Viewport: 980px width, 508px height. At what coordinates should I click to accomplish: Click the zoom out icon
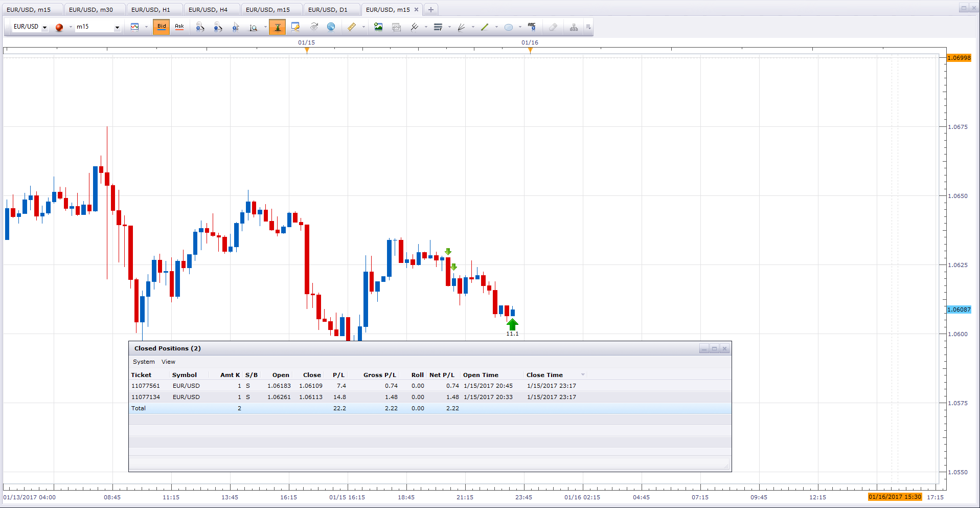click(x=218, y=27)
